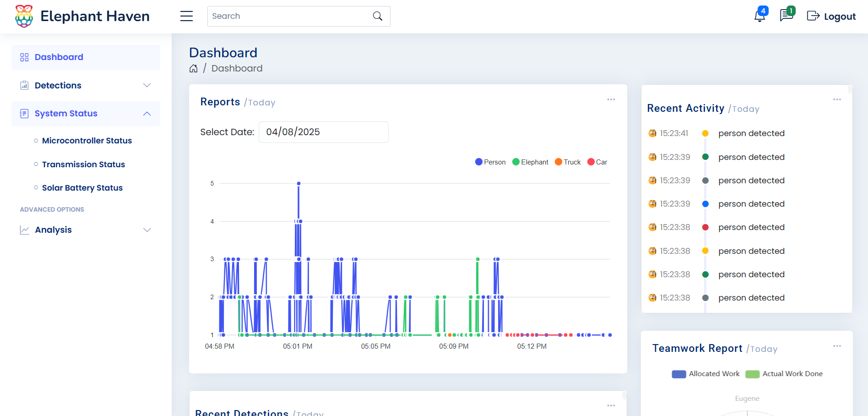Click the Elephant Haven title text
Screen dimensions: 868x416
(95, 16)
